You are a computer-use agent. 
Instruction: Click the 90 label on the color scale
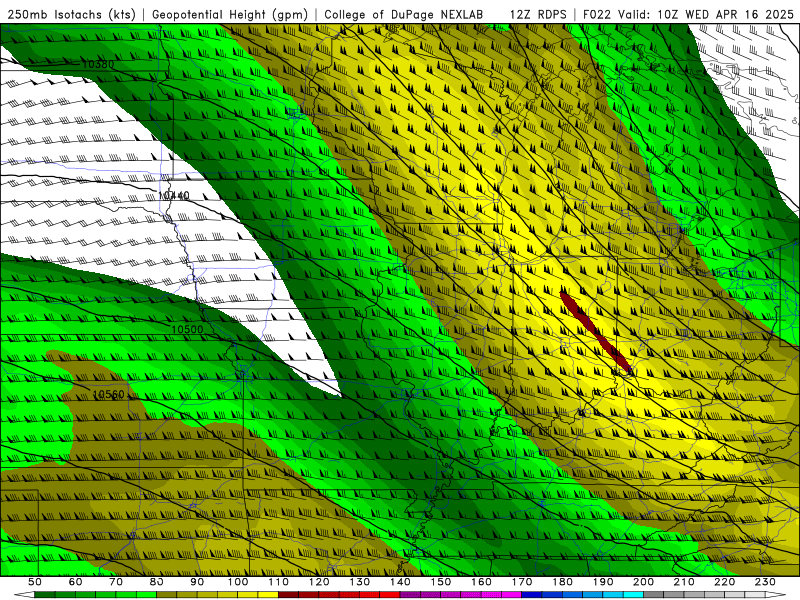197,582
